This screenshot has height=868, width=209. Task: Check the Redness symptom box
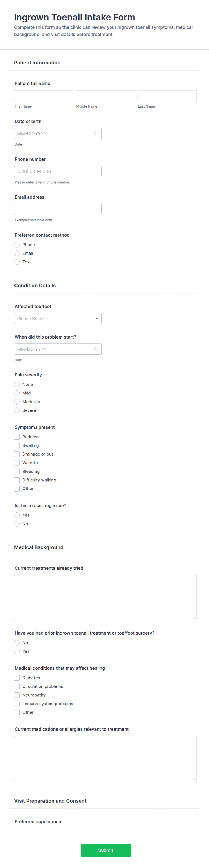click(x=17, y=437)
